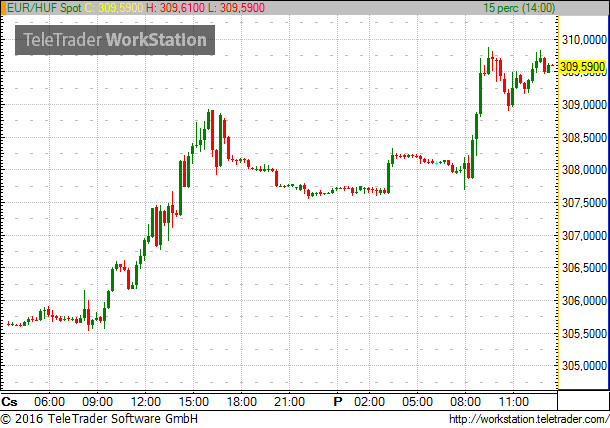The height and width of the screenshot is (428, 610).
Task: Click the EUR/HUF Spot title label
Action: (x=44, y=8)
